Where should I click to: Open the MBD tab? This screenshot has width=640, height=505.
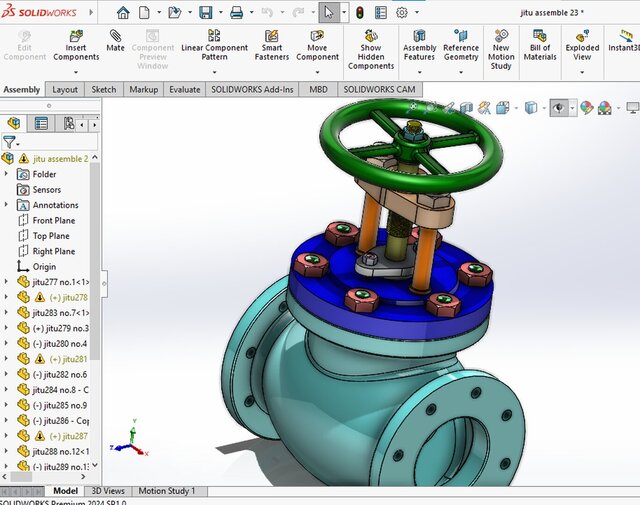coord(318,89)
